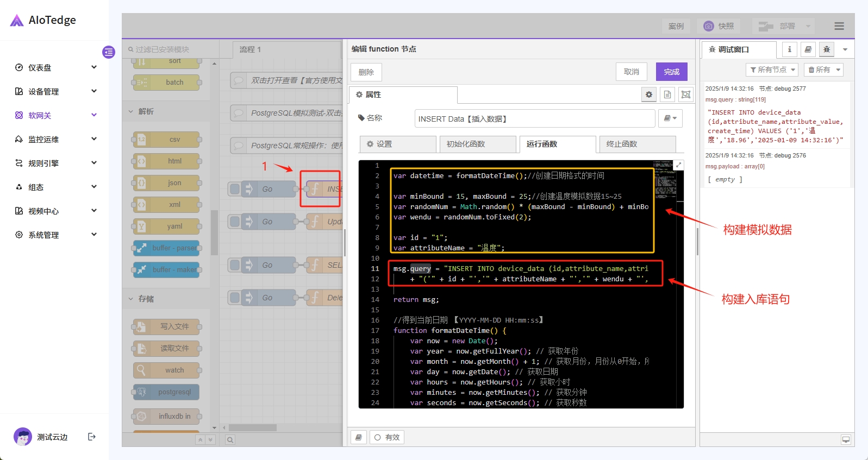This screenshot has width=868, height=460.
Task: Open the hamburger main menu
Action: tap(839, 26)
